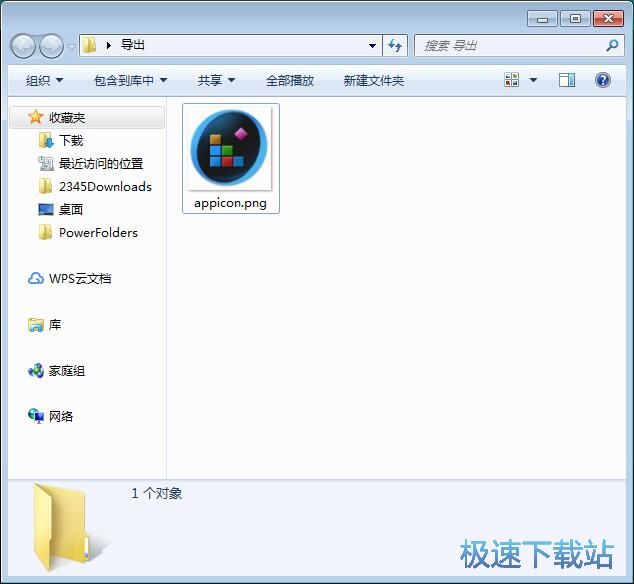Image resolution: width=634 pixels, height=584 pixels.
Task: Click the 网络 network icon
Action: [x=36, y=416]
